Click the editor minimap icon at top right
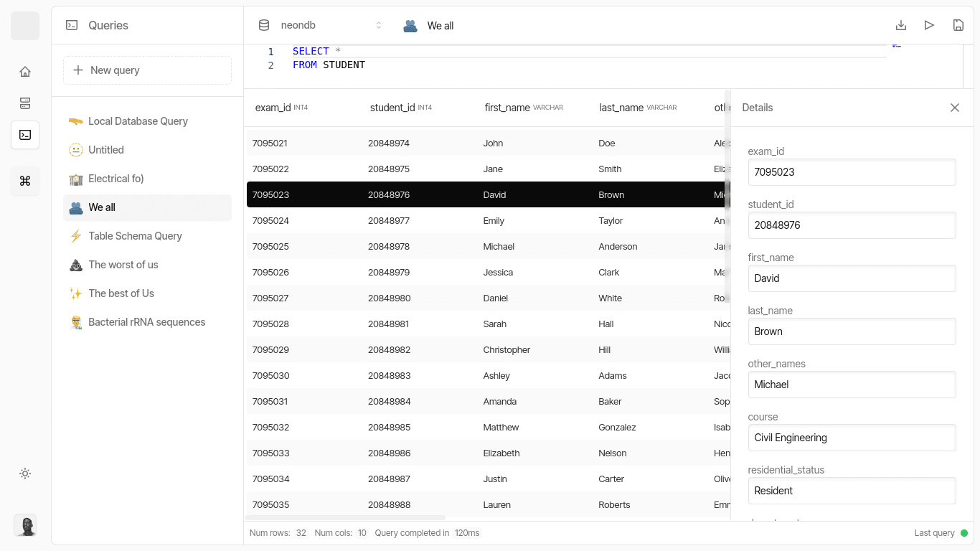This screenshot has width=980, height=551. click(896, 46)
